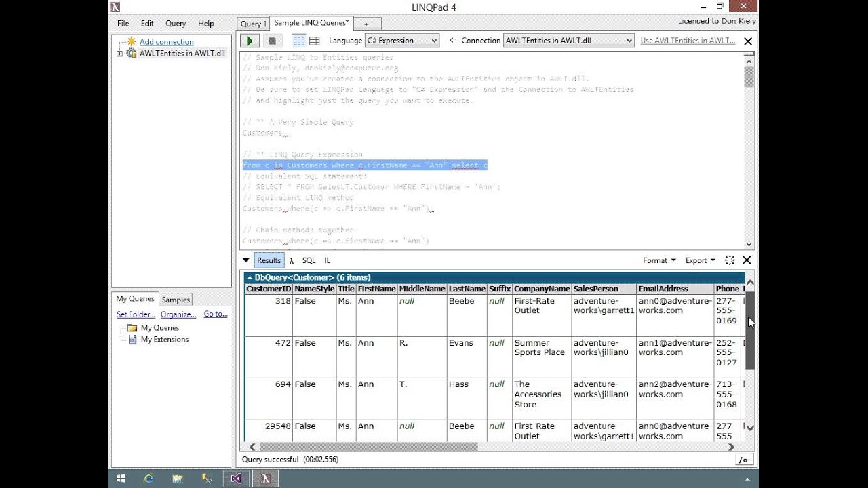The image size is (868, 488).
Task: Collapse results panel with the black triangle
Action: 246,260
